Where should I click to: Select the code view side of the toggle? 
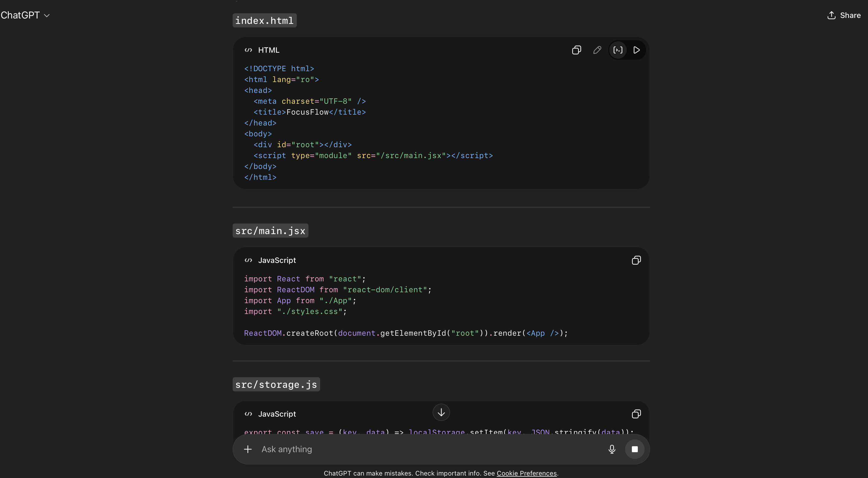[618, 50]
